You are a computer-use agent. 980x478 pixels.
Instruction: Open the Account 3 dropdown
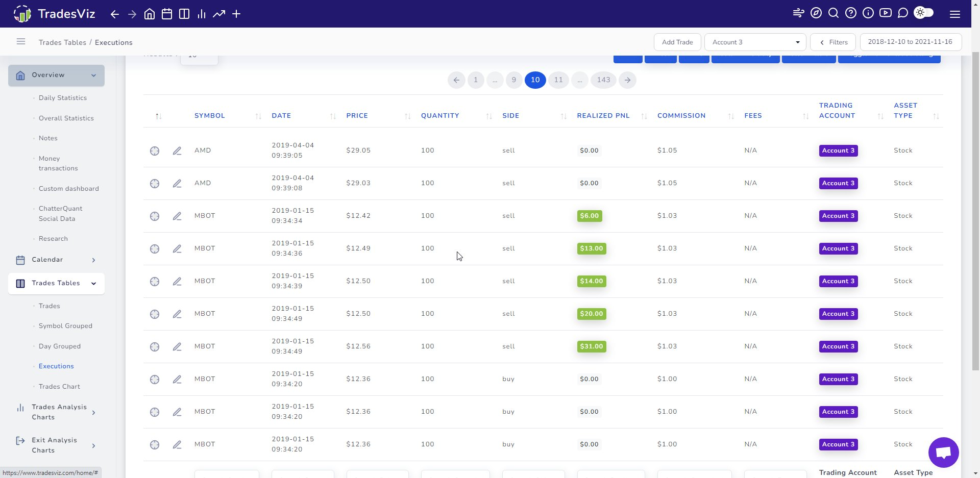point(755,42)
